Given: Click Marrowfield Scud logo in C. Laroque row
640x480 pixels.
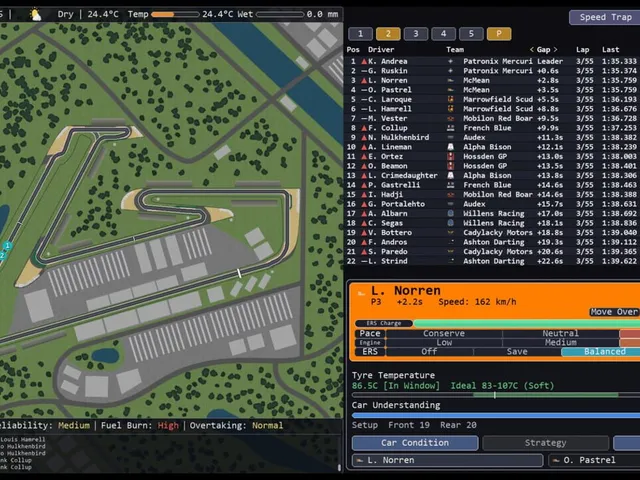Looking at the screenshot, I should point(451,99).
